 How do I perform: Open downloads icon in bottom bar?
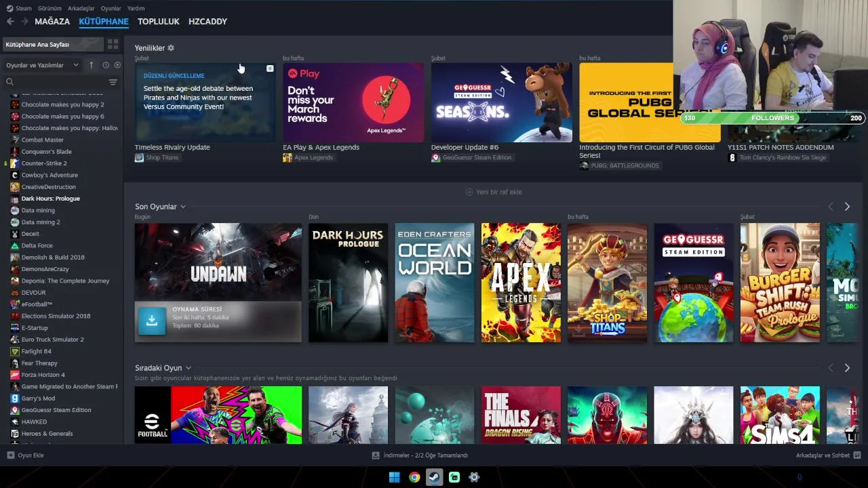(x=376, y=455)
